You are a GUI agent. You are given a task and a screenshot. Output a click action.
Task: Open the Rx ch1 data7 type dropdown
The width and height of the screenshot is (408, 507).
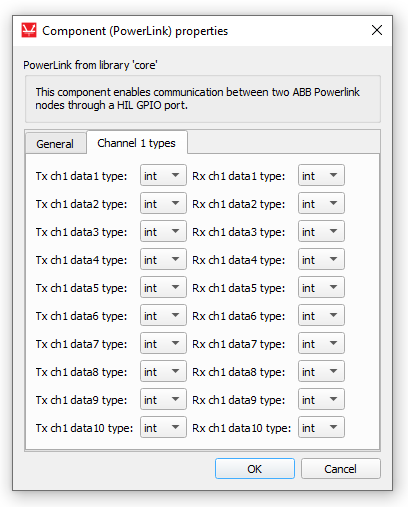(x=321, y=343)
